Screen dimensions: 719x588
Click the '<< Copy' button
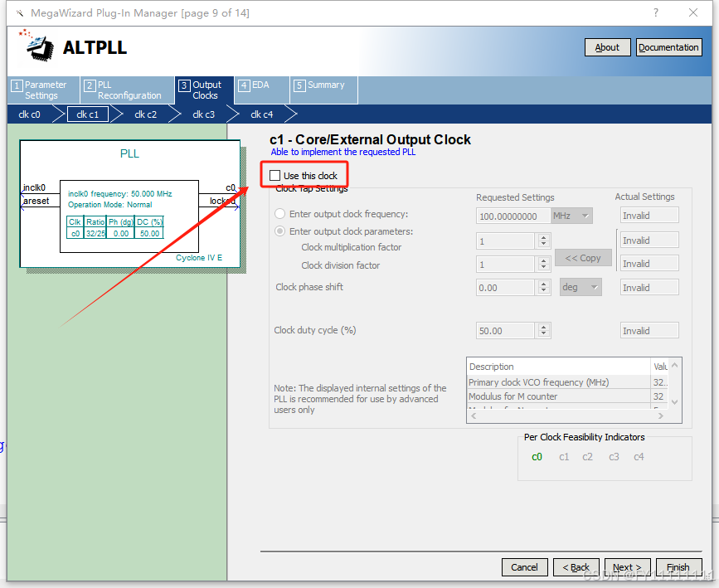583,258
